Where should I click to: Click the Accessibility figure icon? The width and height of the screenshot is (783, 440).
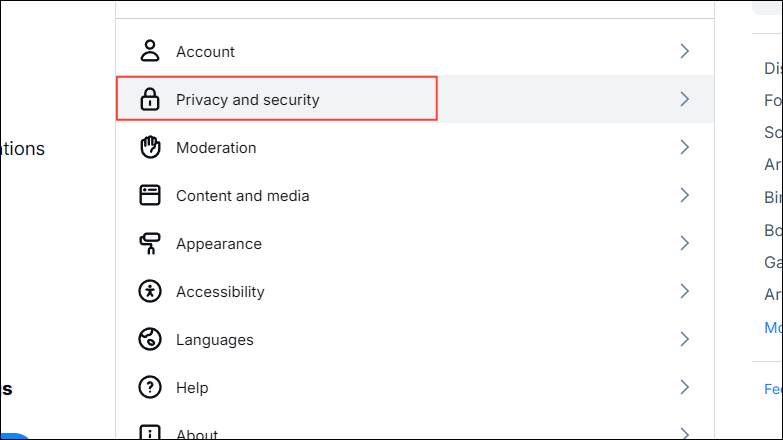[150, 292]
